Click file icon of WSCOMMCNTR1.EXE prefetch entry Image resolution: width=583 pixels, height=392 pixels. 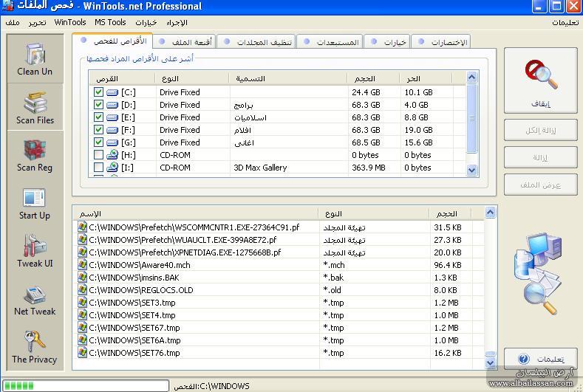click(x=82, y=227)
